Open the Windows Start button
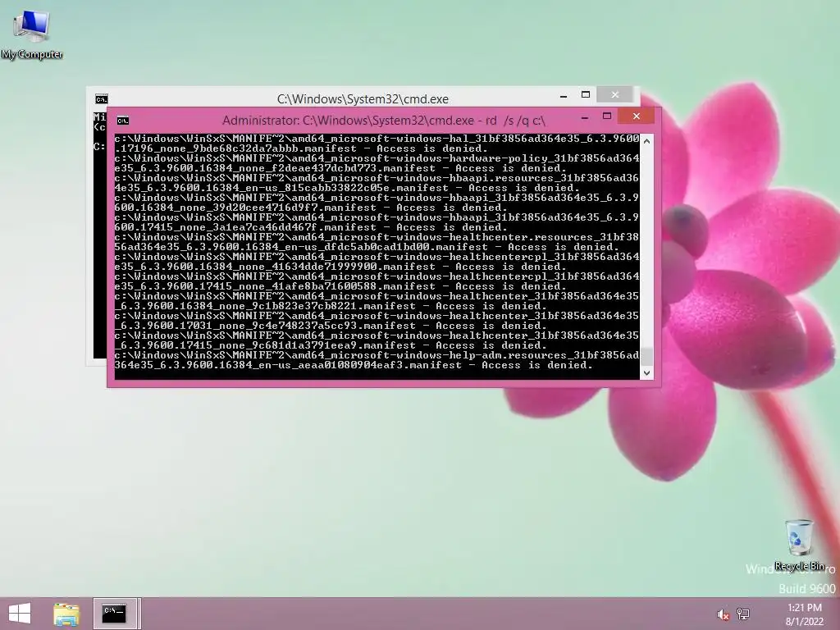Viewport: 840px width, 630px height. 20,614
